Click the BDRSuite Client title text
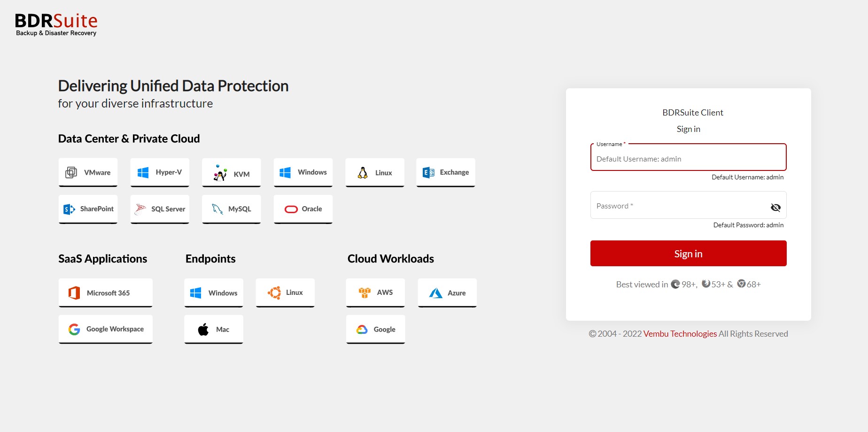 click(693, 113)
